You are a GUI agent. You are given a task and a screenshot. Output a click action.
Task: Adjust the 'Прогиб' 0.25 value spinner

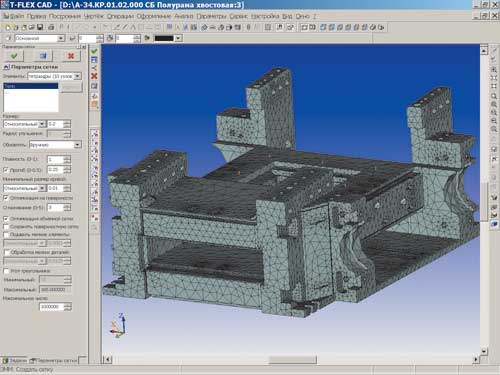(x=67, y=170)
